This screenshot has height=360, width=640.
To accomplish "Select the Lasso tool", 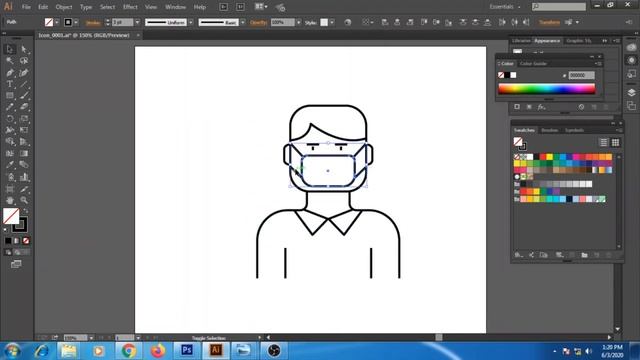I will (x=24, y=61).
